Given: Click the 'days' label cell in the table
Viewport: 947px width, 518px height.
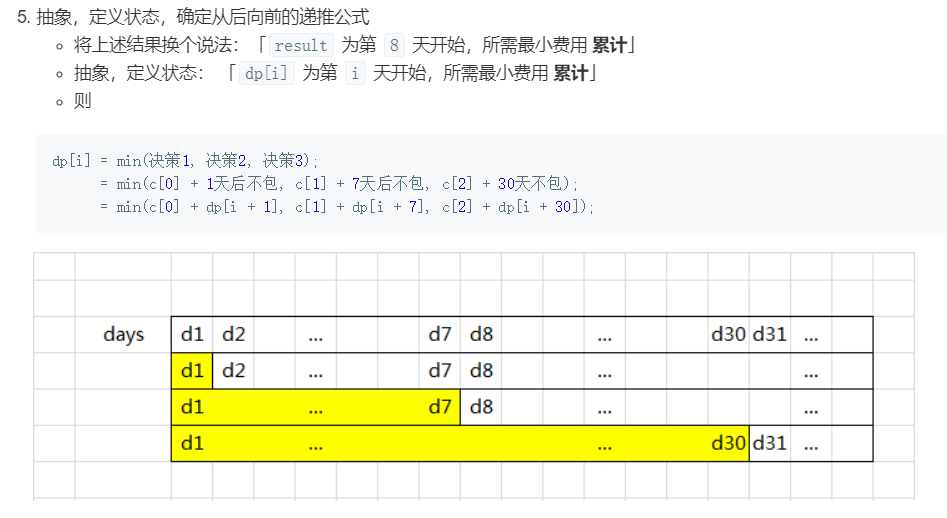Looking at the screenshot, I should pyautogui.click(x=124, y=334).
